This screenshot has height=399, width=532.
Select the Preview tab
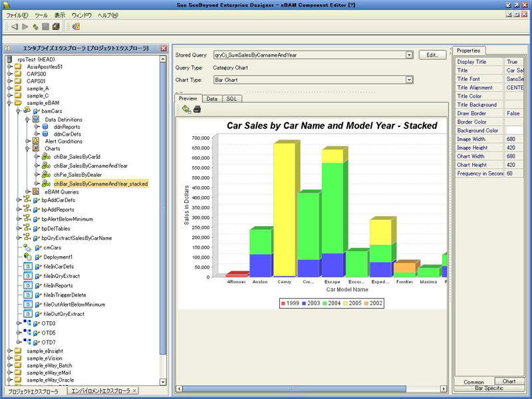click(188, 98)
